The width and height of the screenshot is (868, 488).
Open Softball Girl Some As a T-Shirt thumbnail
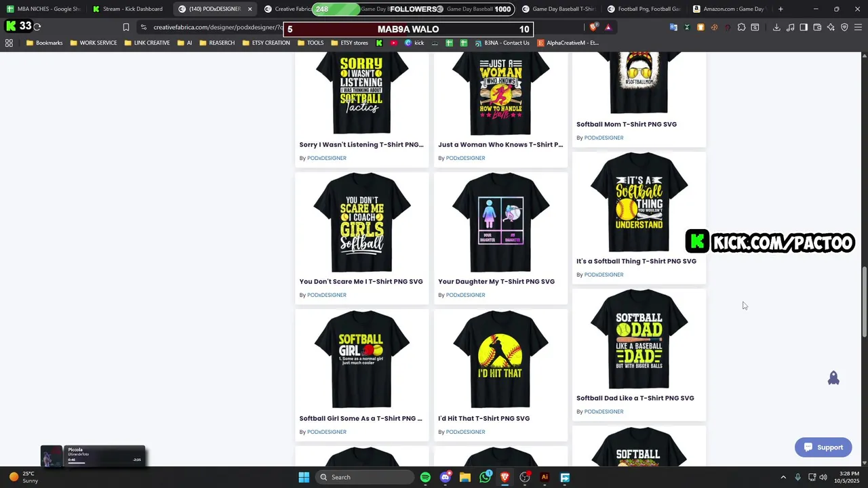click(362, 359)
